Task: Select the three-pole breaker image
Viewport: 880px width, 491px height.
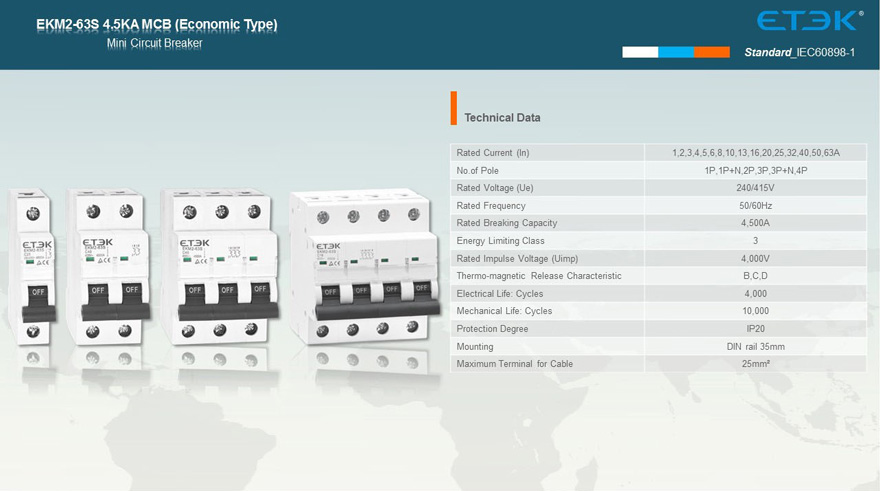Action: pos(220,267)
